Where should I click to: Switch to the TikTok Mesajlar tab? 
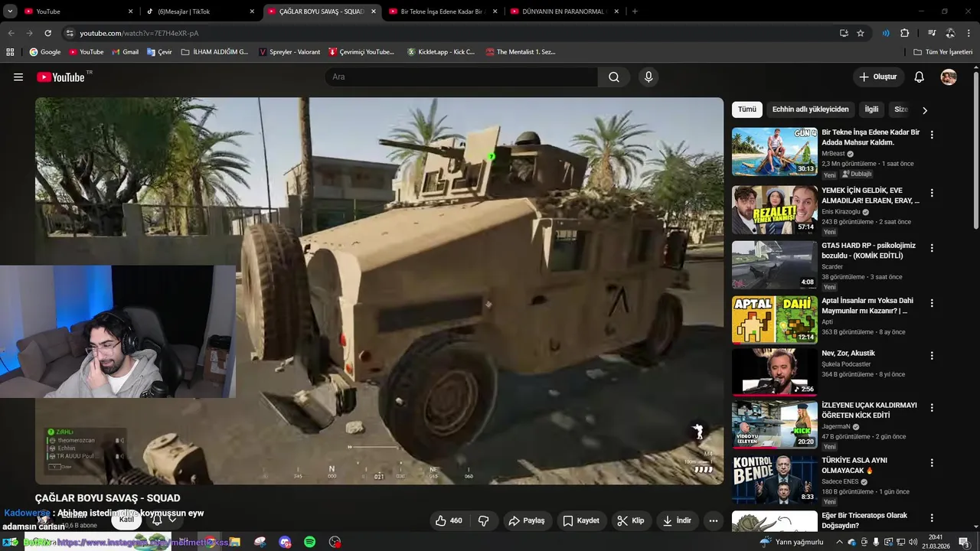(199, 11)
